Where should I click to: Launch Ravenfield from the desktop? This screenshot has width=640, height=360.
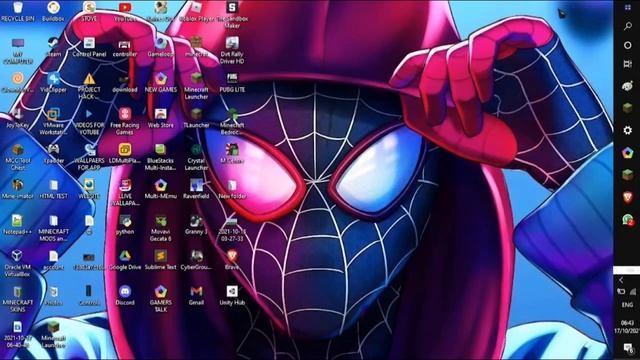point(196,189)
